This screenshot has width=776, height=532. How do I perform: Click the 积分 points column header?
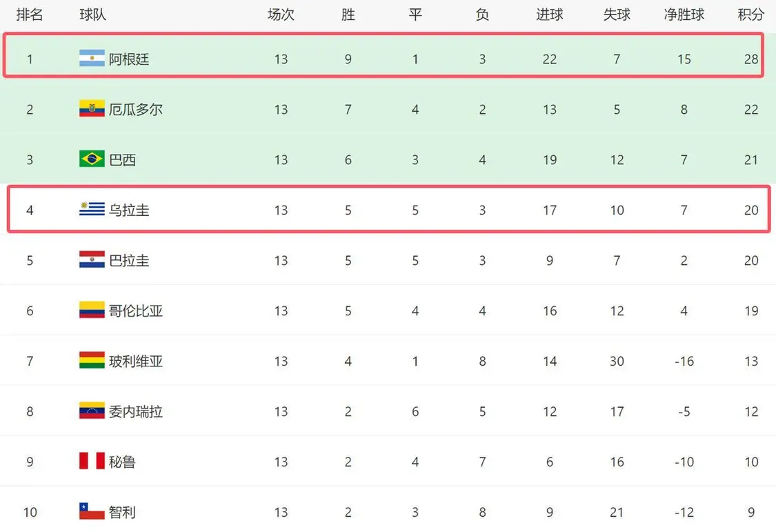[751, 14]
